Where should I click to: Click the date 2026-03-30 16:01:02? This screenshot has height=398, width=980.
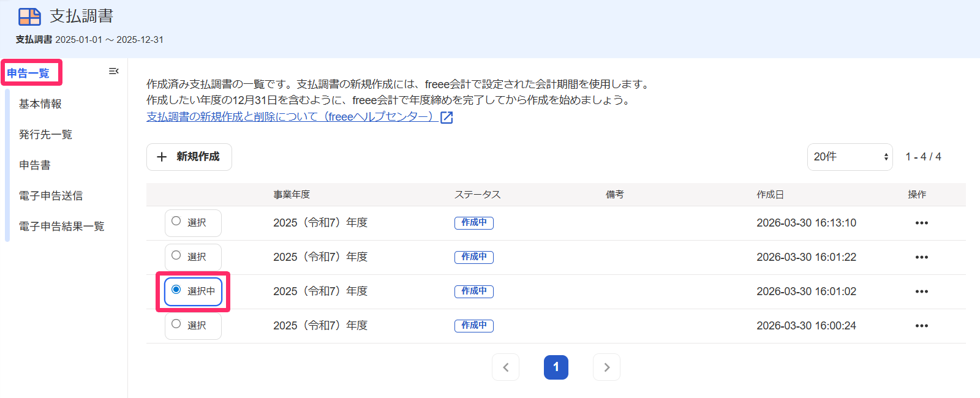point(806,291)
